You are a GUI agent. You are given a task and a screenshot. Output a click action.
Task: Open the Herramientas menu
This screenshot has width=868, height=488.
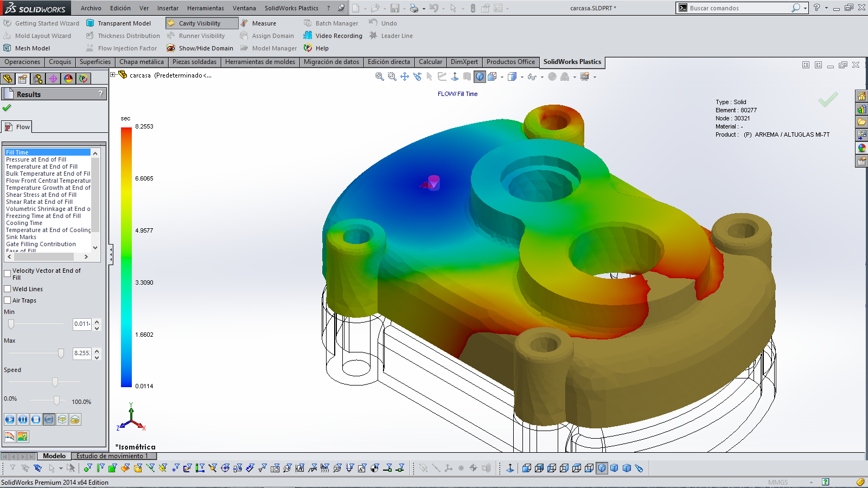[x=206, y=8]
